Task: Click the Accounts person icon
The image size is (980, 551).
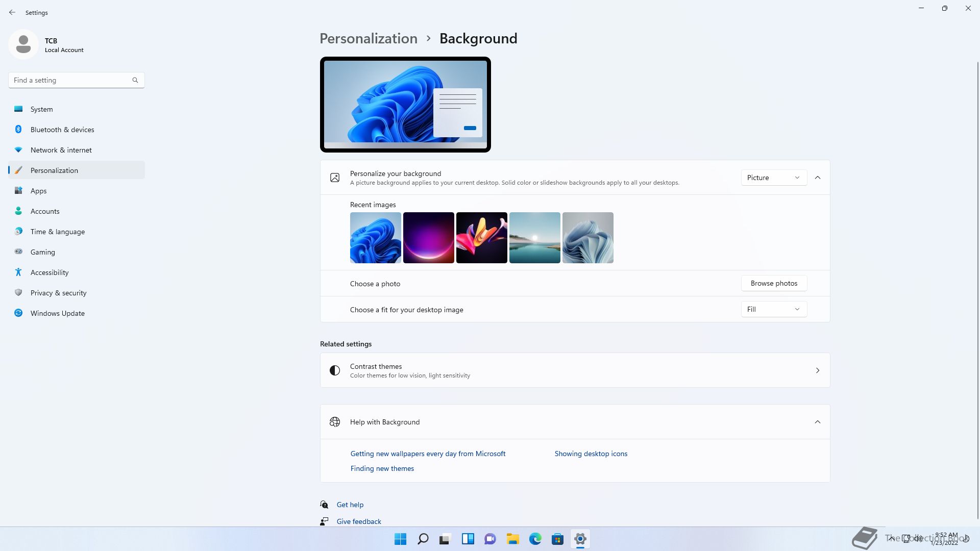Action: pyautogui.click(x=18, y=211)
